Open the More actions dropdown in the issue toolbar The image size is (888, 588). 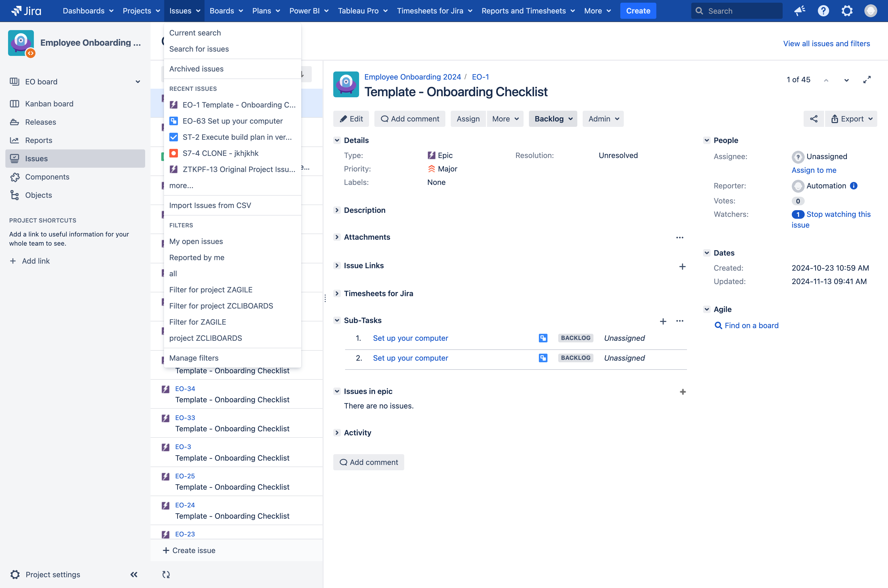tap(505, 119)
